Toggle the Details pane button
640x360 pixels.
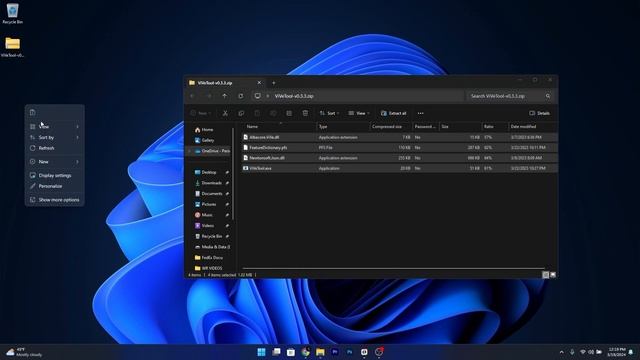[x=539, y=113]
